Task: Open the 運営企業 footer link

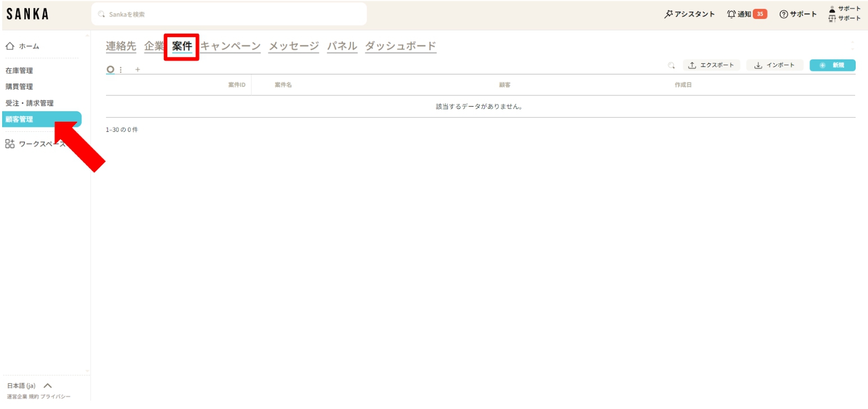Action: point(17,397)
